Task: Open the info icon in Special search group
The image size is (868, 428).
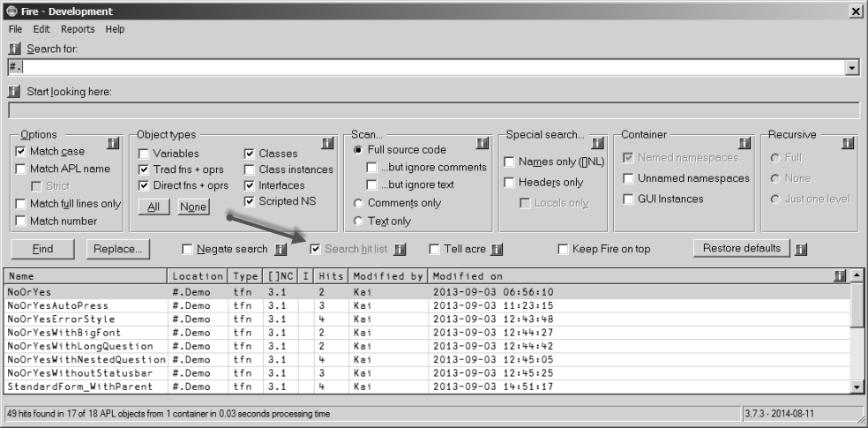Action: (597, 144)
